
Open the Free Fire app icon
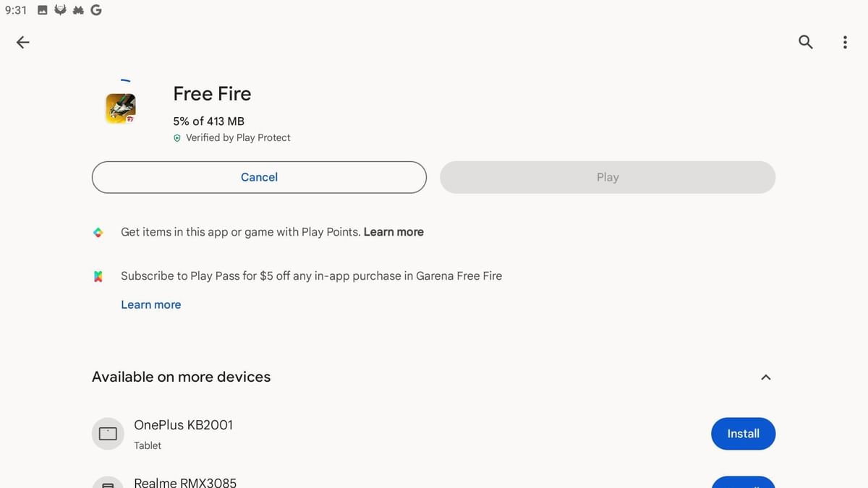click(x=119, y=108)
